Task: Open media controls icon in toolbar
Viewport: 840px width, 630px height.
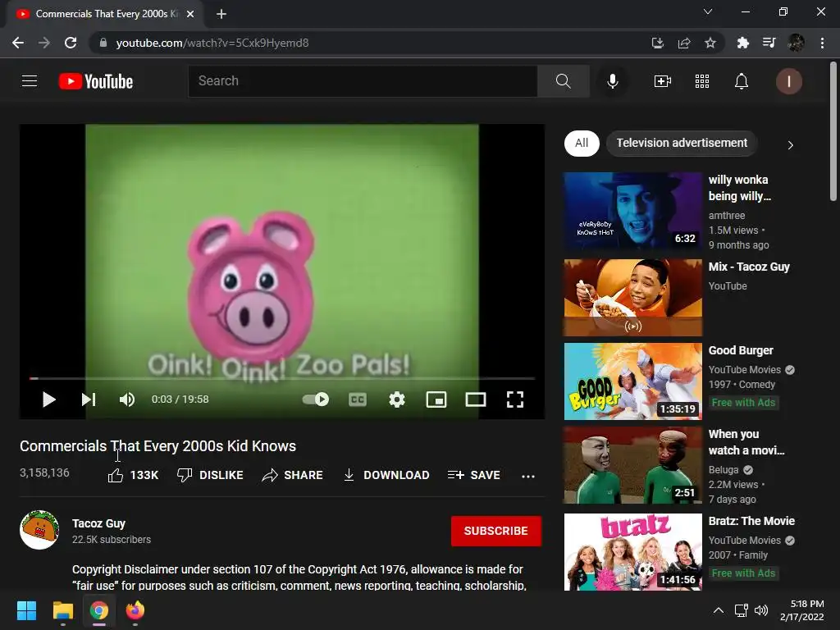Action: (769, 43)
